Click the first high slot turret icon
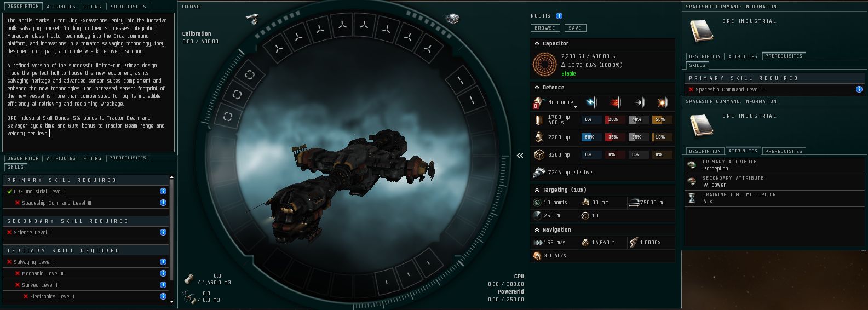Viewport: 868px width, 310px height. 279,49
